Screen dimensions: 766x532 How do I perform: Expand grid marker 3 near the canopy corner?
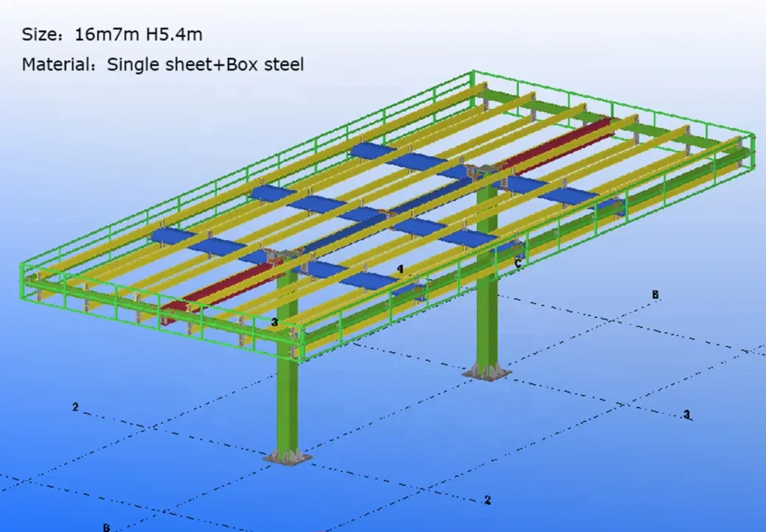(274, 320)
